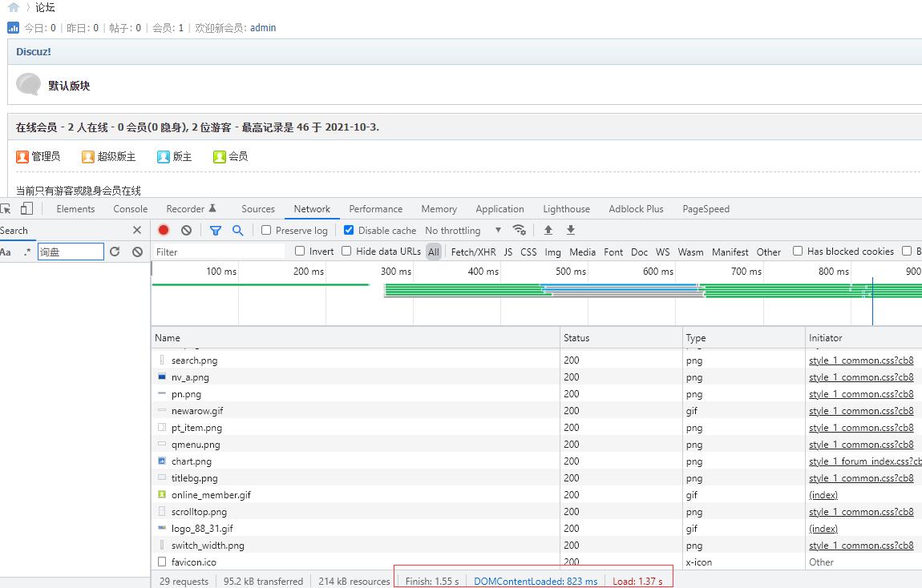The width and height of the screenshot is (922, 588).
Task: Uncheck Disable cache checkbox
Action: point(349,230)
